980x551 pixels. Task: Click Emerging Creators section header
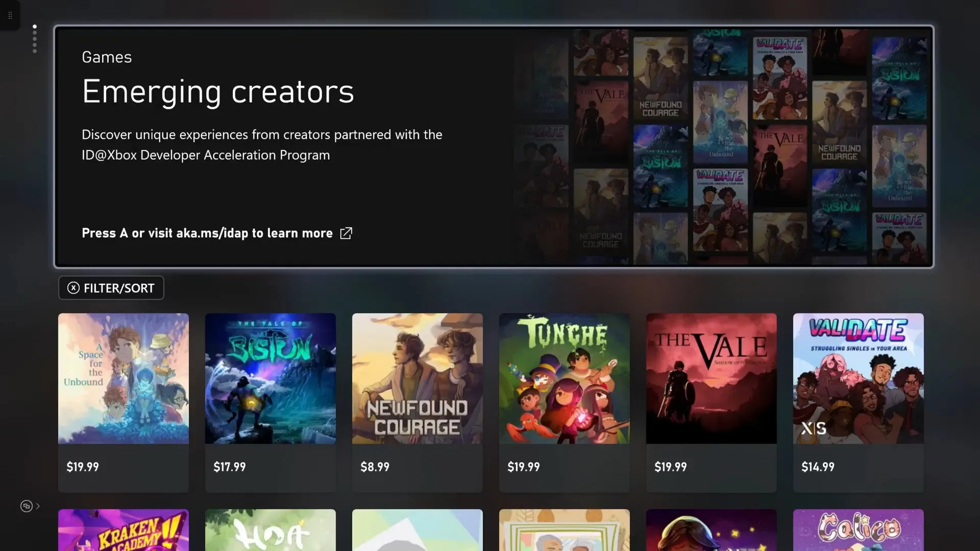click(x=219, y=91)
